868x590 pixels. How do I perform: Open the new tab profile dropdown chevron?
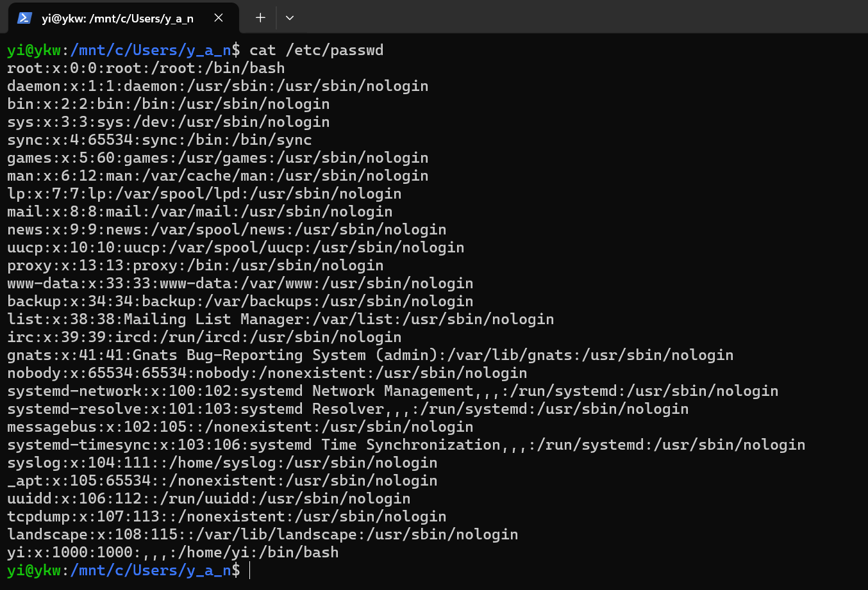(289, 18)
